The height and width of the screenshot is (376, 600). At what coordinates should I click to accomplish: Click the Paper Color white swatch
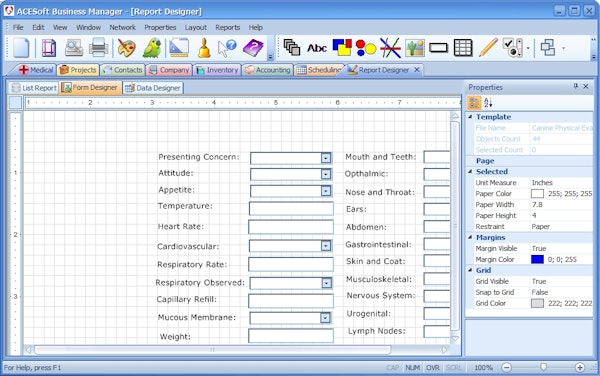tap(537, 194)
